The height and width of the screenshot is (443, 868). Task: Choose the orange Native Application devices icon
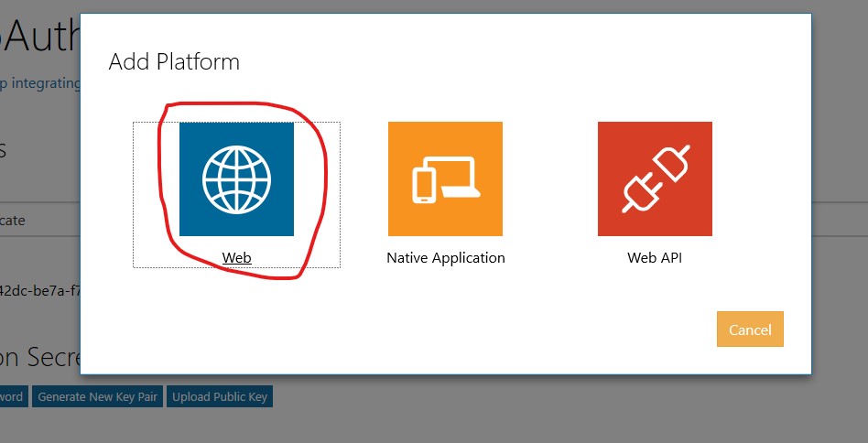445,178
